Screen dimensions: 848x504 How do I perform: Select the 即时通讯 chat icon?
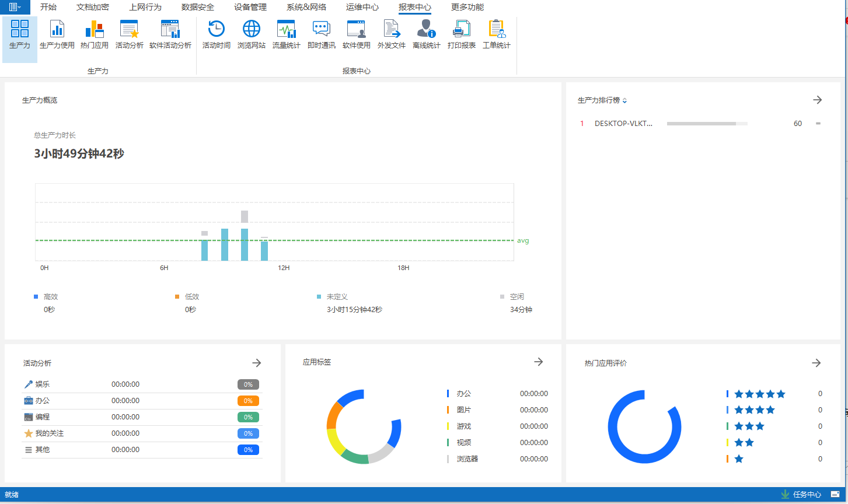(x=321, y=34)
